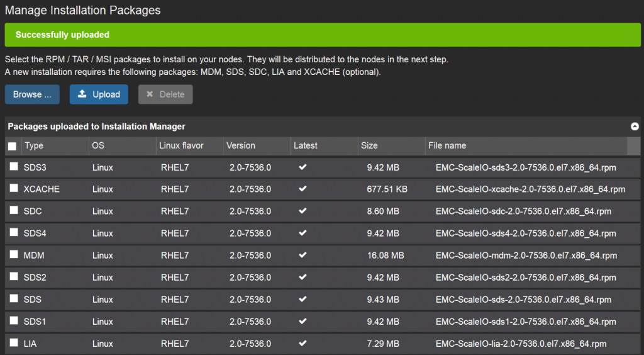The width and height of the screenshot is (644, 355).
Task: Click the Latest checkmark in SDC row
Action: [303, 211]
